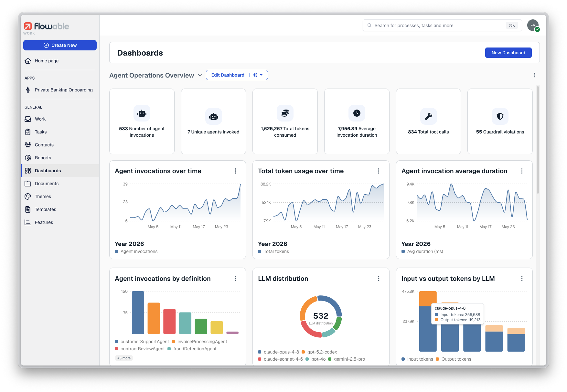Click the clock icon on average duration card
The height and width of the screenshot is (392, 567).
pyautogui.click(x=357, y=113)
